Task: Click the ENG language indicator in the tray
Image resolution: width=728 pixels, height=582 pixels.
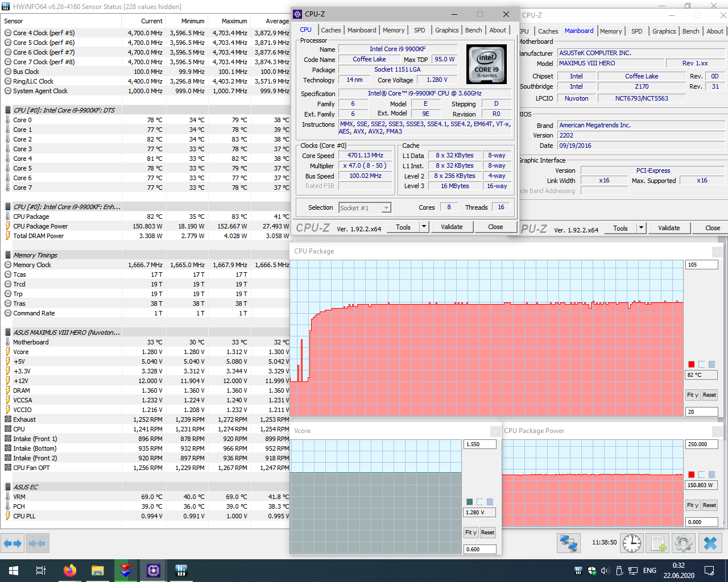Action: click(650, 571)
